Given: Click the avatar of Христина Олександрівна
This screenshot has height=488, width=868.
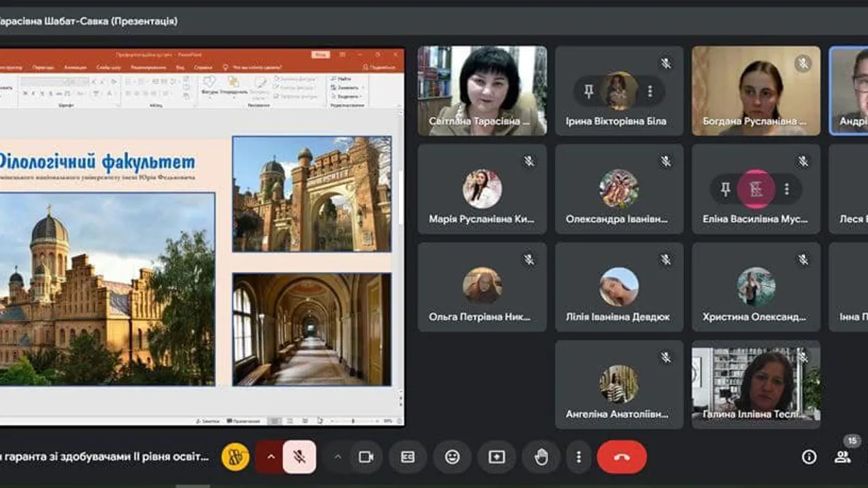Looking at the screenshot, I should coord(757,286).
